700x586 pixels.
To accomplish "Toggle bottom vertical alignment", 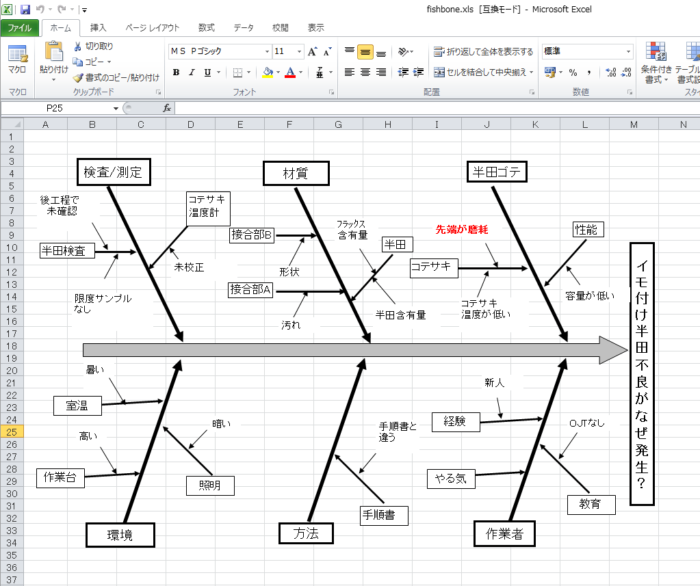I will tap(381, 54).
